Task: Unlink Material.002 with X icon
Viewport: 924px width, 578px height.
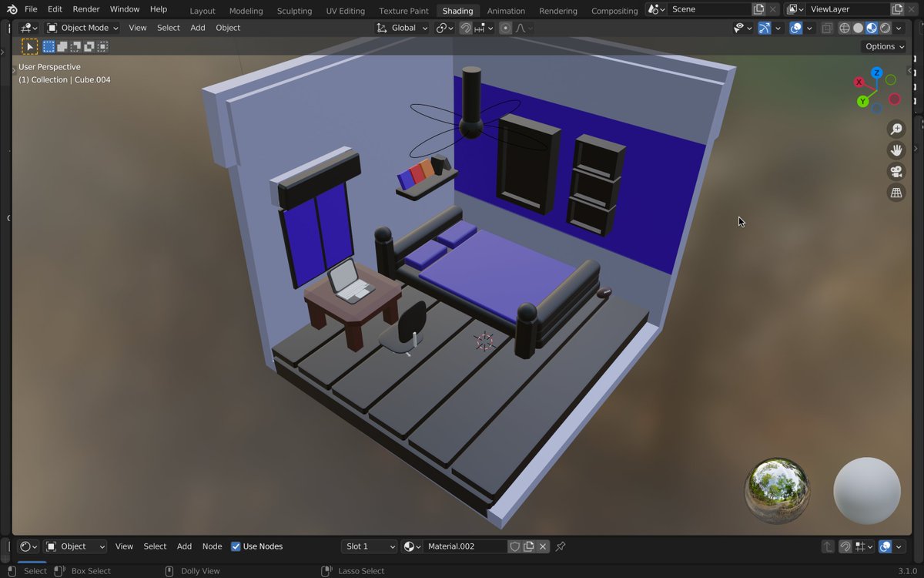Action: 543,546
